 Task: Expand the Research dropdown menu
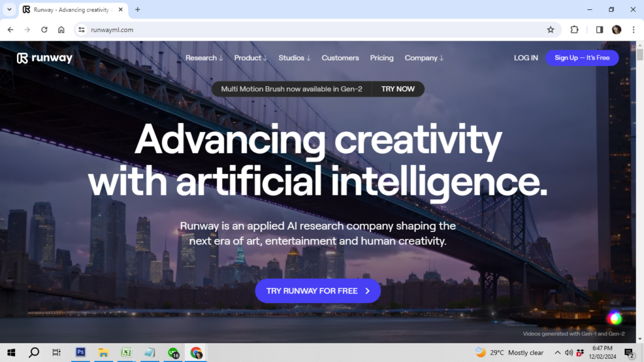204,58
